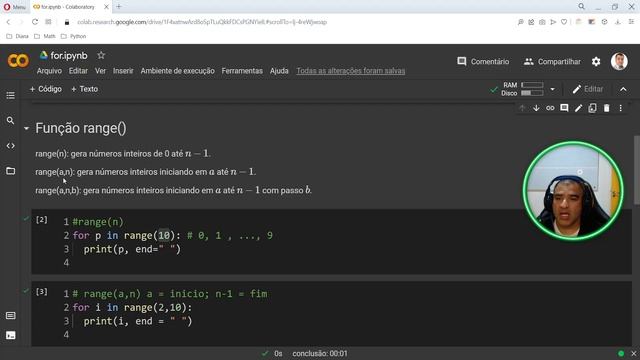The width and height of the screenshot is (640, 360).
Task: Open the Editar menu
Action: [78, 71]
